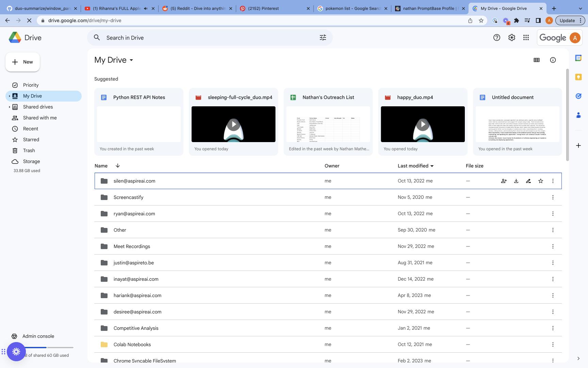Screen dimensions: 588x368
Task: Star the silen@aspireai.com folder
Action: click(x=540, y=181)
